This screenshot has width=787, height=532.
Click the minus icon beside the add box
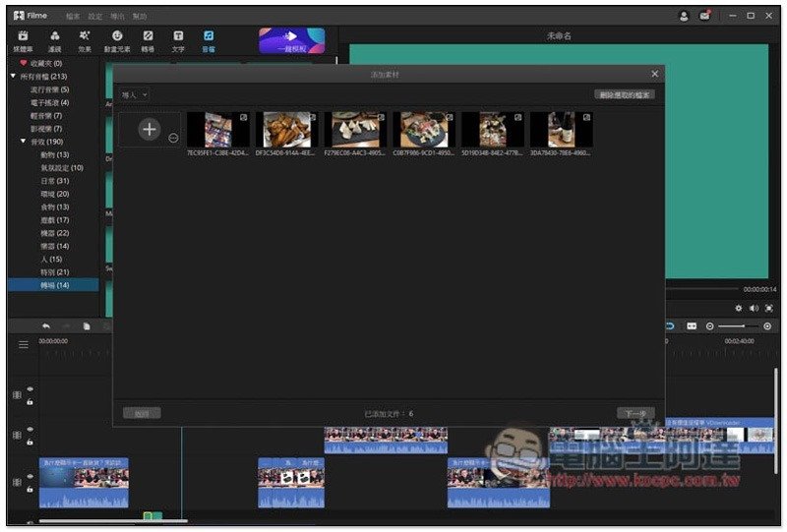pyautogui.click(x=173, y=138)
